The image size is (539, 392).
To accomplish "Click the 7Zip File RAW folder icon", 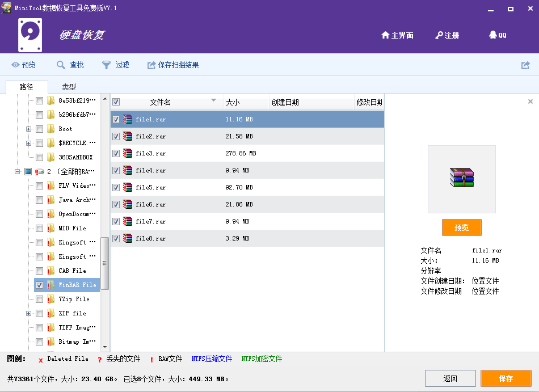I will pyautogui.click(x=50, y=299).
